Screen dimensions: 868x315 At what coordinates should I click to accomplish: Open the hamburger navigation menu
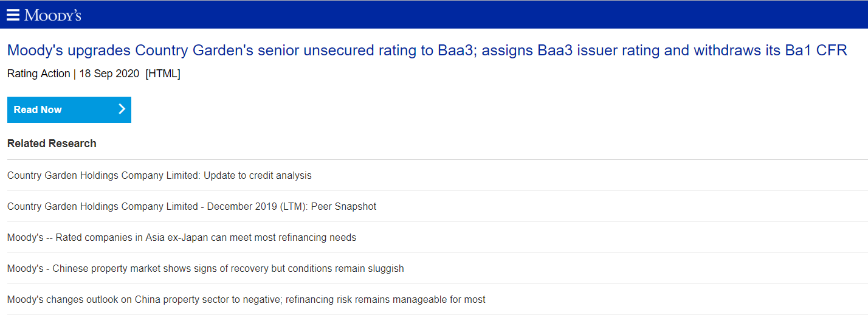[x=13, y=15]
